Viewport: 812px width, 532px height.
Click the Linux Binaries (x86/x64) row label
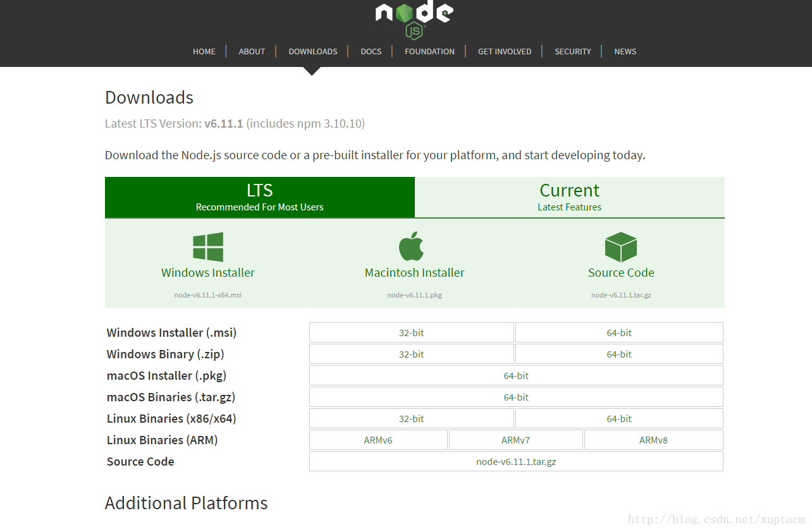171,418
